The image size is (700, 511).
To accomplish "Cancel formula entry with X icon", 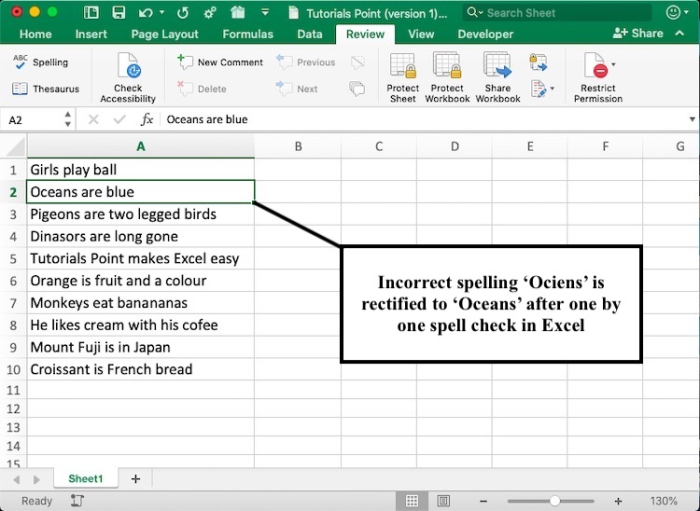I will [x=93, y=119].
